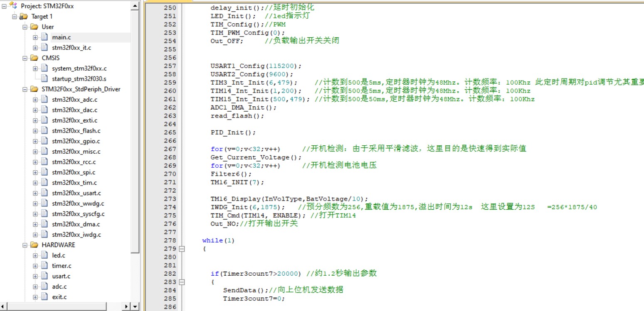This screenshot has height=311, width=644.
Task: Click the project tree horizontal scroll-left arrow
Action: [4, 306]
